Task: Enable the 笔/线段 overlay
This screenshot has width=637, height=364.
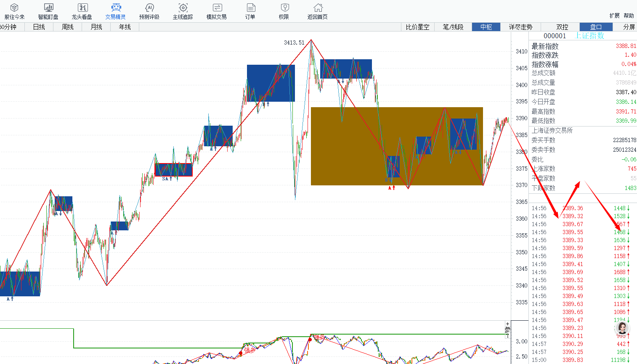Action: pos(453,27)
